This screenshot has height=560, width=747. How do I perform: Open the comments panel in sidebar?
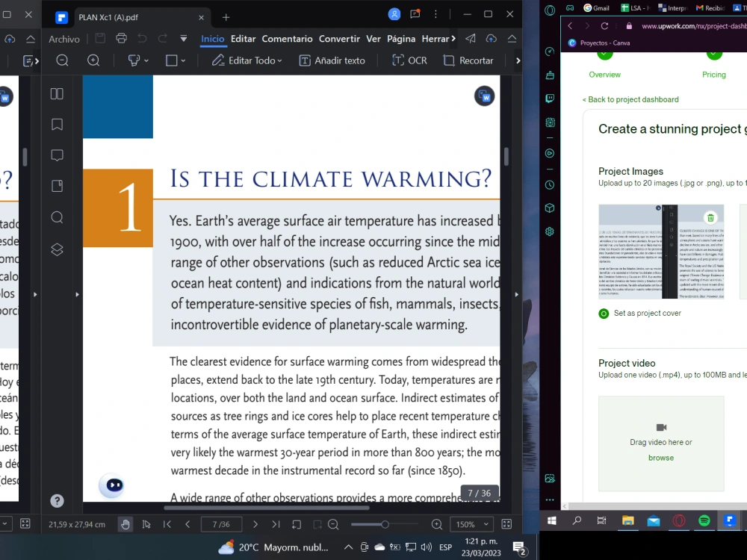pos(57,155)
